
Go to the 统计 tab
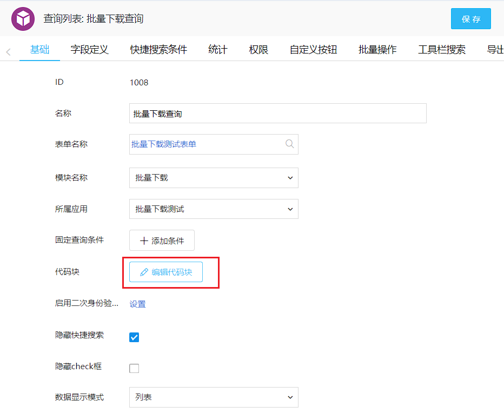pyautogui.click(x=218, y=50)
